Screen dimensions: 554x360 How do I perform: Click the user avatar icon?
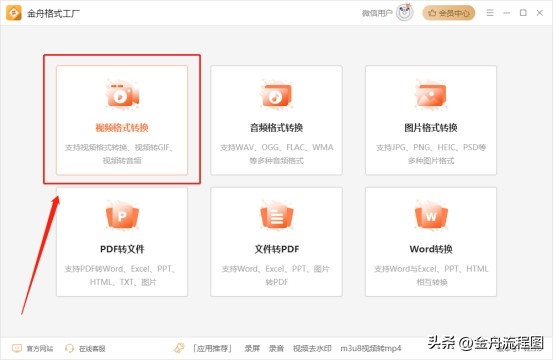pyautogui.click(x=405, y=13)
